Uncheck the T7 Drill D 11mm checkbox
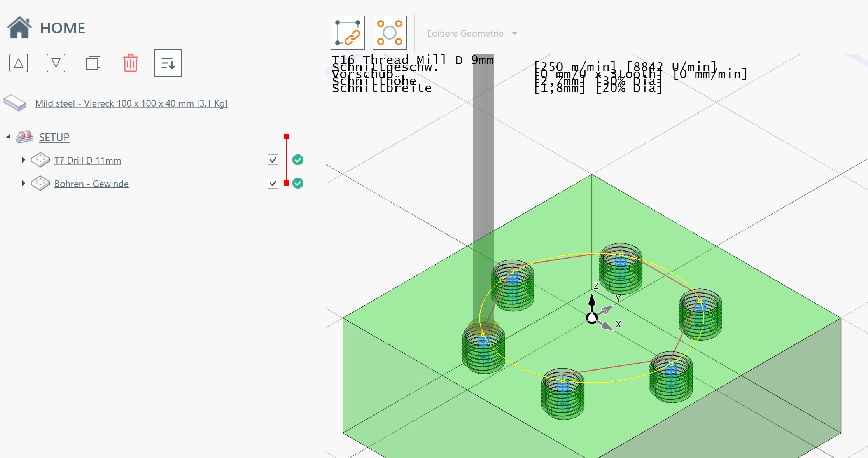This screenshot has width=868, height=458. [273, 160]
